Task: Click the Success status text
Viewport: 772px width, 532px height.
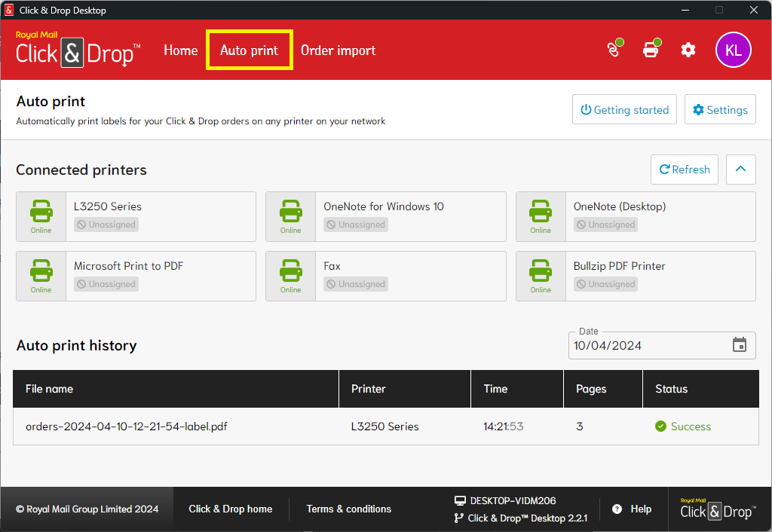Action: pos(691,427)
